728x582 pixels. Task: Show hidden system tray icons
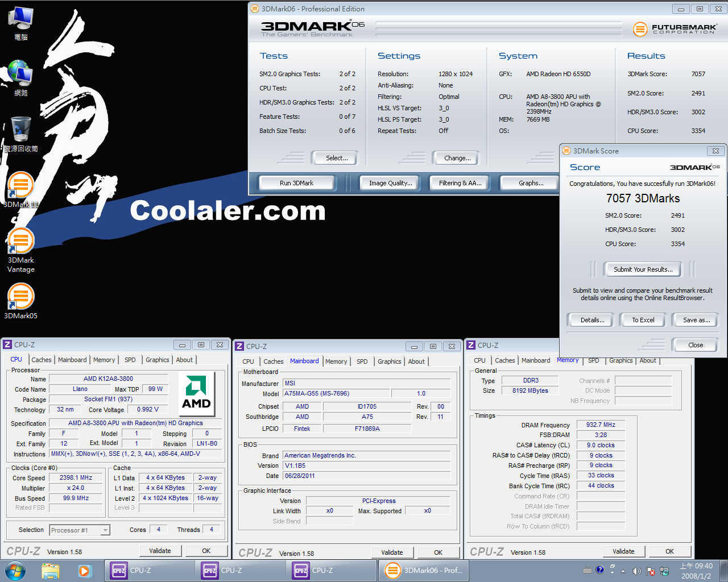[x=623, y=571]
